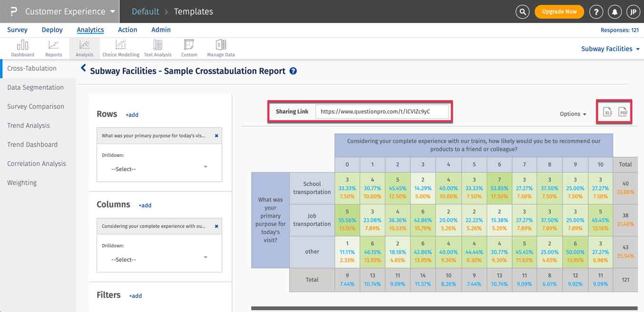The height and width of the screenshot is (312, 644).
Task: Click the 6.61% total cell for column 8
Action: pos(550,280)
